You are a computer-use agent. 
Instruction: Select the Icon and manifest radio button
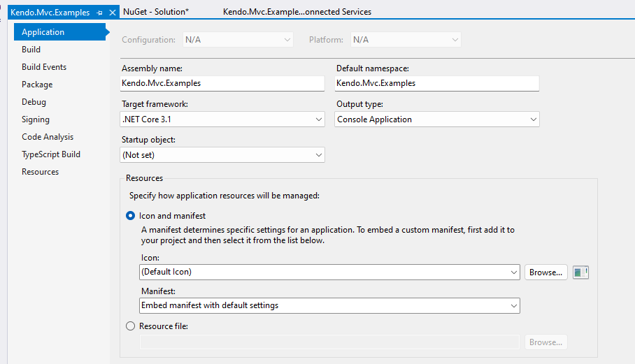tap(130, 216)
